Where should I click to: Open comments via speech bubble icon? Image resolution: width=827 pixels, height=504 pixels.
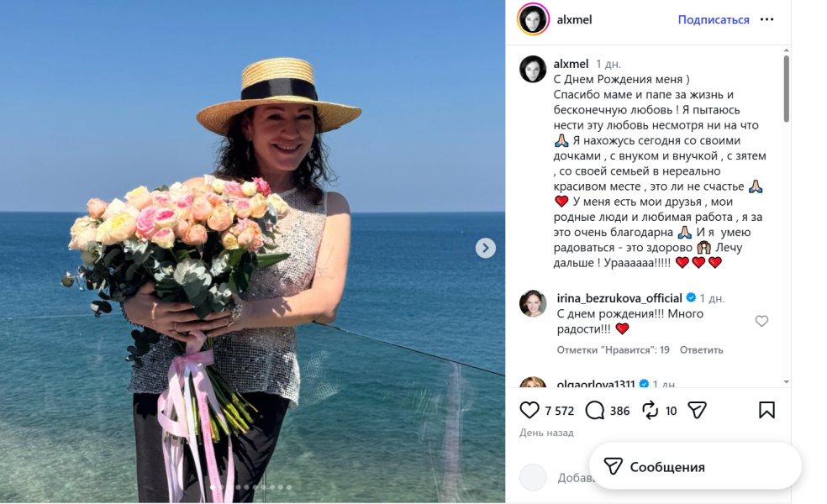[595, 410]
